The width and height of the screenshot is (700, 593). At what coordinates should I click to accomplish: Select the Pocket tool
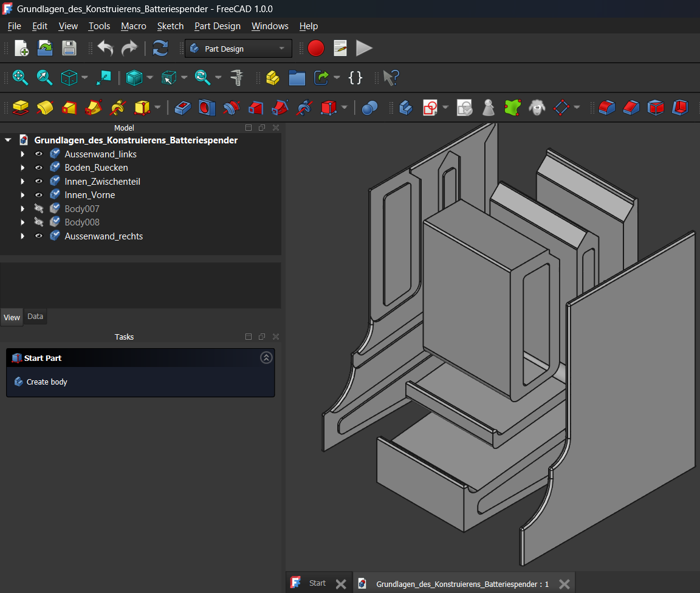click(182, 108)
